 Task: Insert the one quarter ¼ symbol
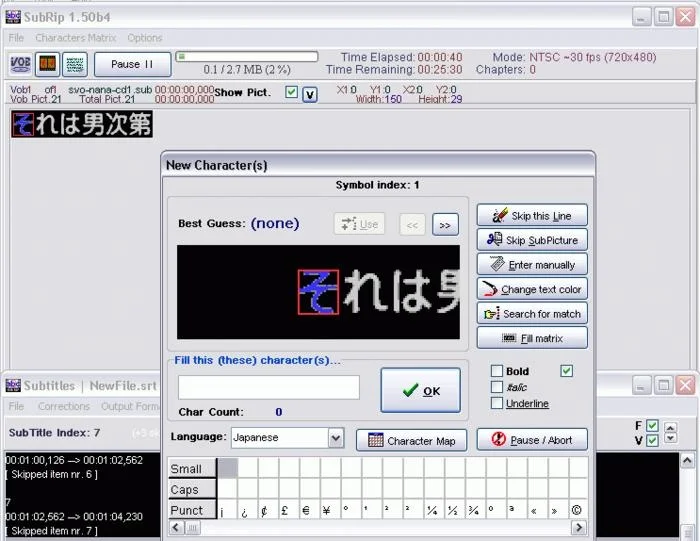(434, 510)
